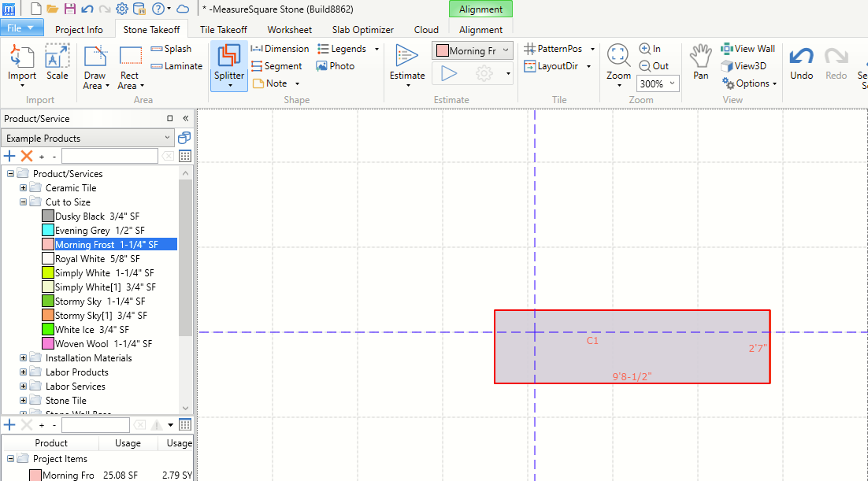Select Stormy Sky 1-1/4" SF item
The width and height of the screenshot is (868, 481).
coord(100,301)
